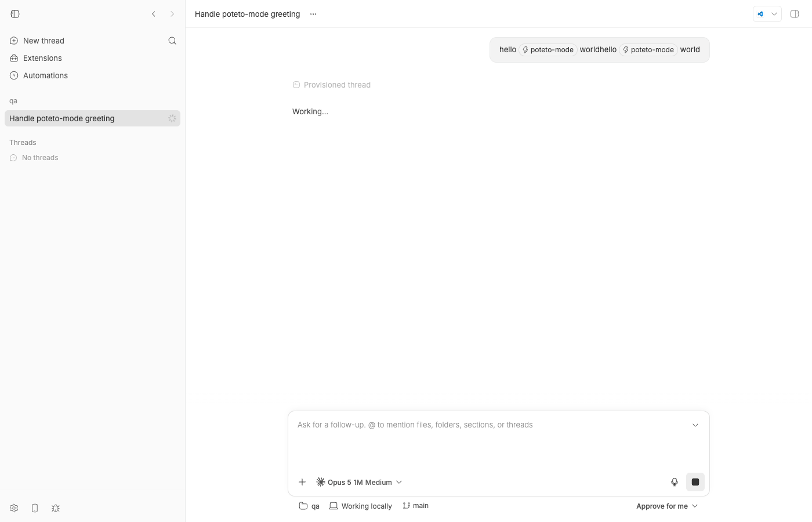Open the Working locally selector
812x522 pixels.
point(361,506)
